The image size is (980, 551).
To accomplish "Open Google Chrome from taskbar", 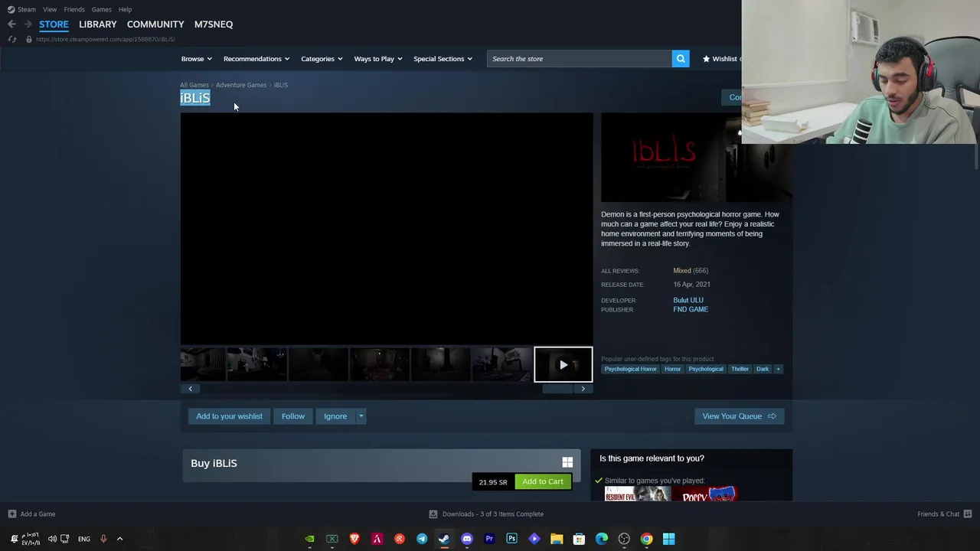I will (646, 539).
